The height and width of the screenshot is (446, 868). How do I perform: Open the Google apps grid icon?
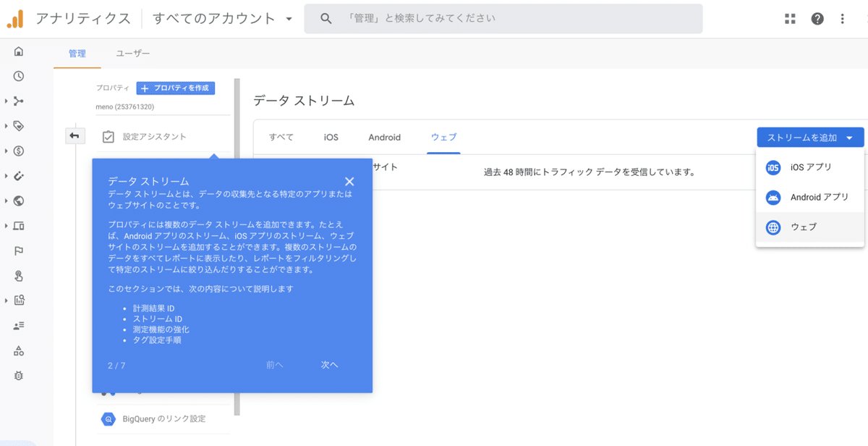tap(790, 19)
